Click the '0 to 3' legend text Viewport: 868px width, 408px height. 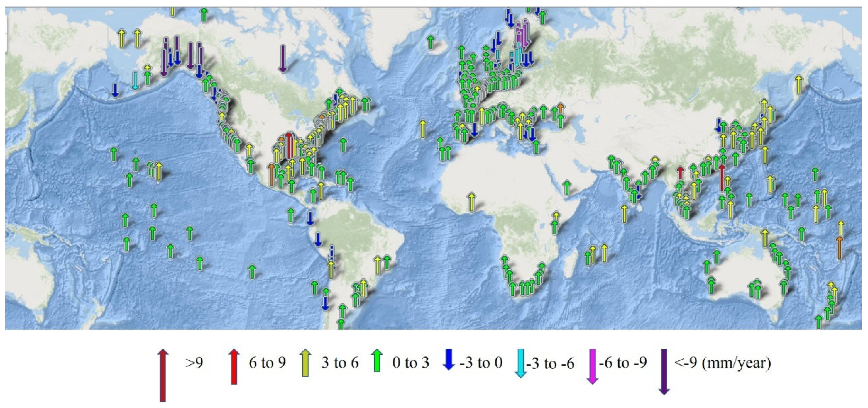point(410,363)
